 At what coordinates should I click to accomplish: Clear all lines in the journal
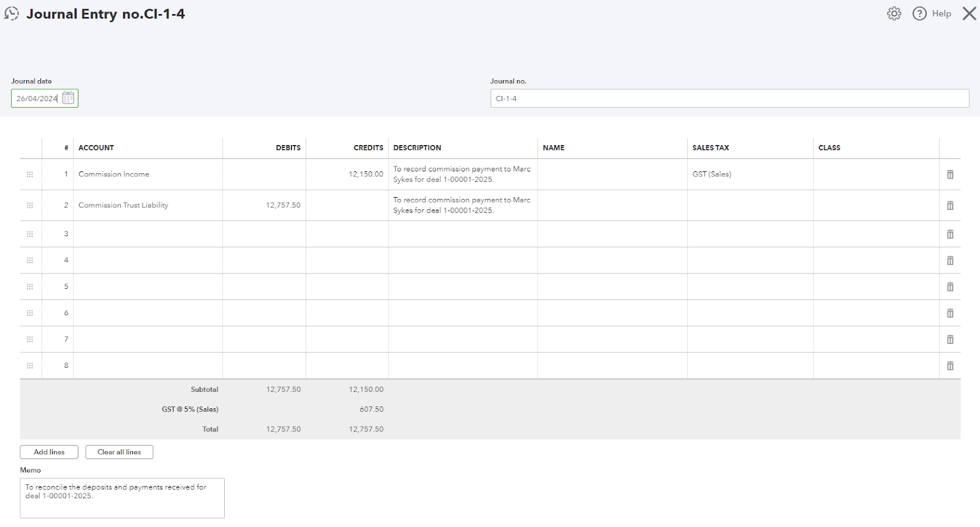(x=119, y=452)
